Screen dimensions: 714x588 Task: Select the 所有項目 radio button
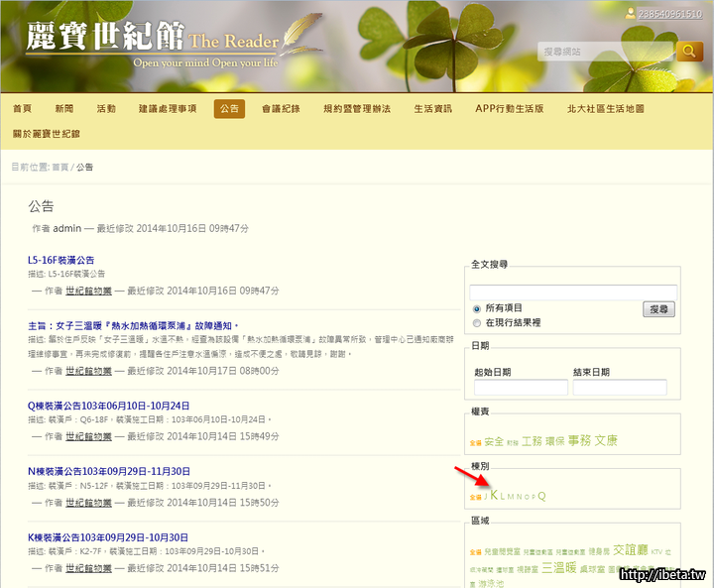click(477, 308)
